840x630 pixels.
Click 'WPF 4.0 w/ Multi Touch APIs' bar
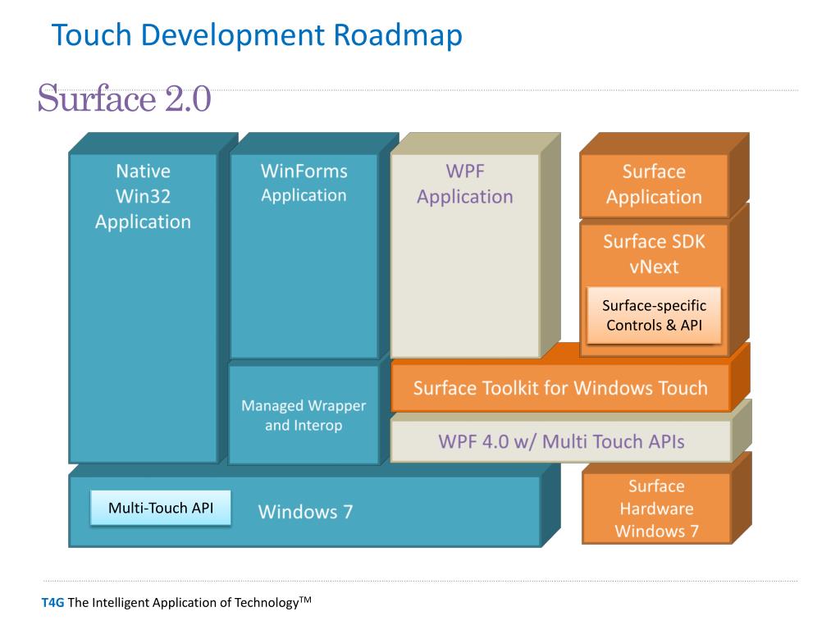click(561, 441)
